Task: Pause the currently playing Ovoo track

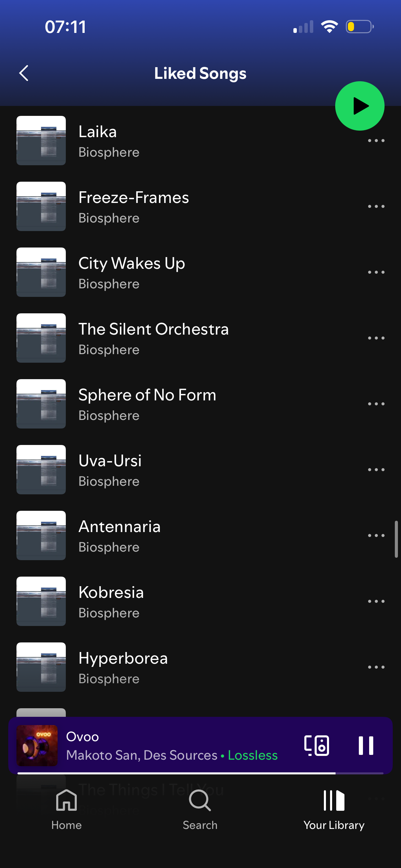Action: pyautogui.click(x=366, y=745)
